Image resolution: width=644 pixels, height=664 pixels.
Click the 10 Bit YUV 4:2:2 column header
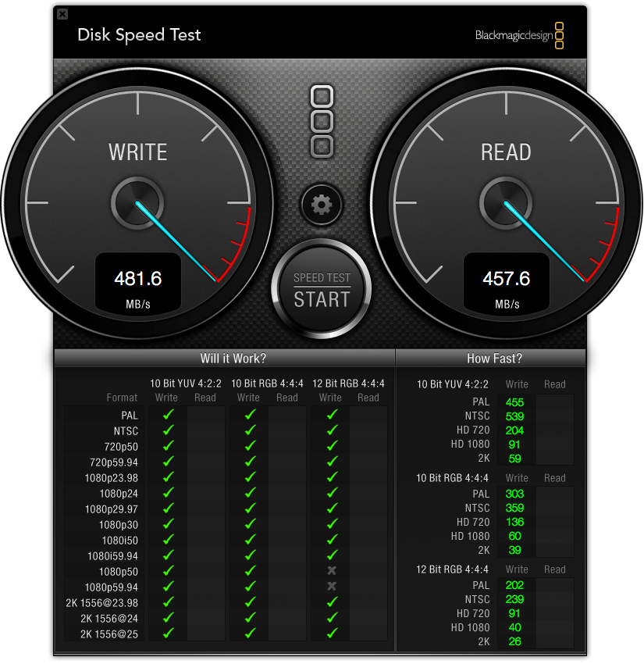click(185, 384)
